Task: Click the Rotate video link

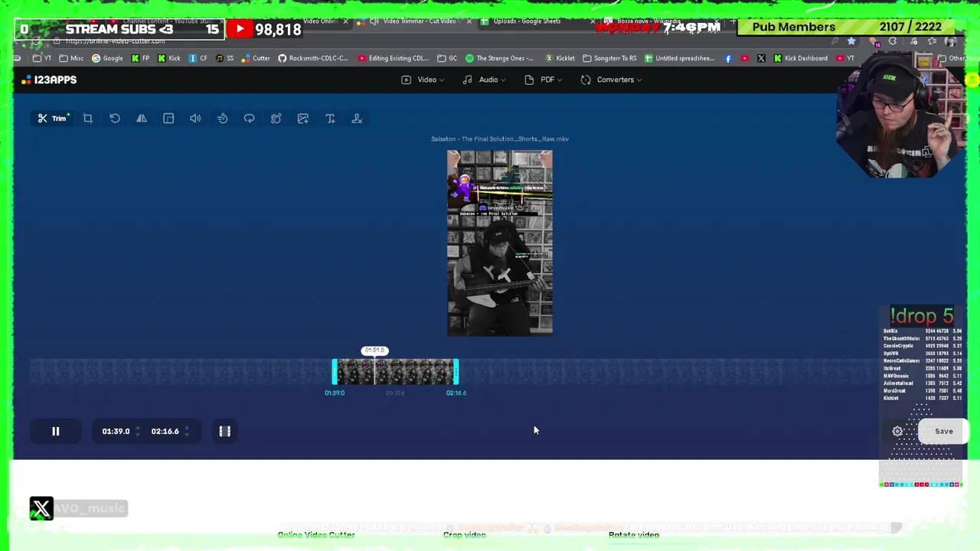Action: pos(634,535)
